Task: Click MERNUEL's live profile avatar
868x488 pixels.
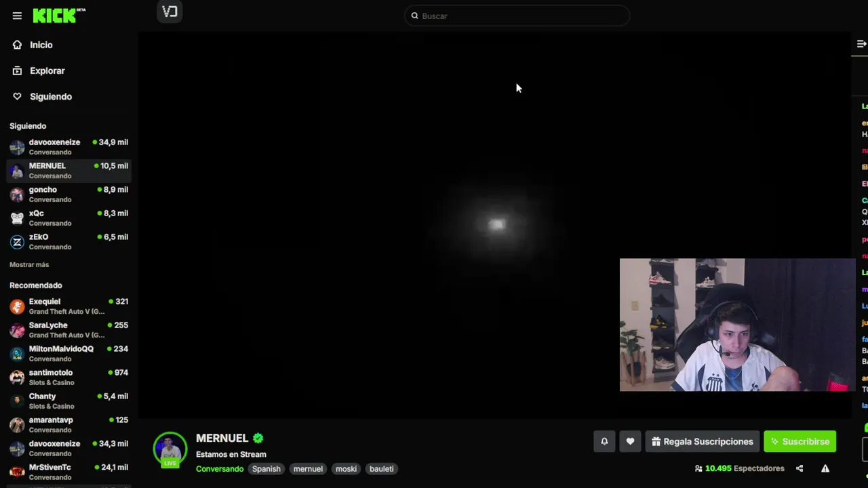Action: point(170,449)
